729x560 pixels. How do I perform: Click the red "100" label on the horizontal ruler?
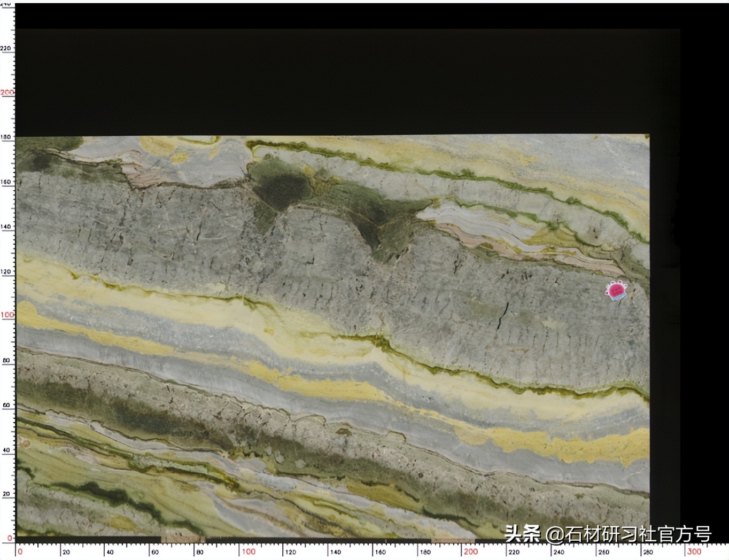click(249, 551)
